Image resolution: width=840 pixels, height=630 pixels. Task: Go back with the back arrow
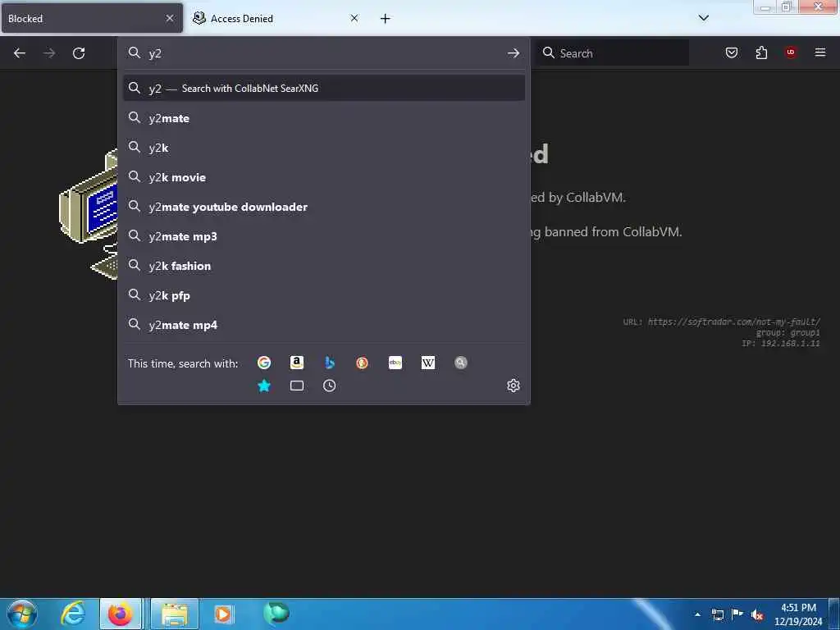coord(20,53)
